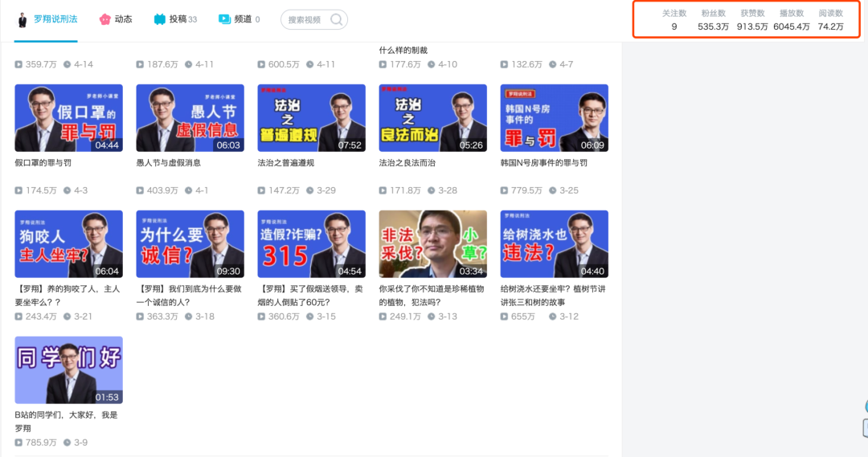Open the 法治之良法而治 title link
868x457 pixels.
(407, 163)
